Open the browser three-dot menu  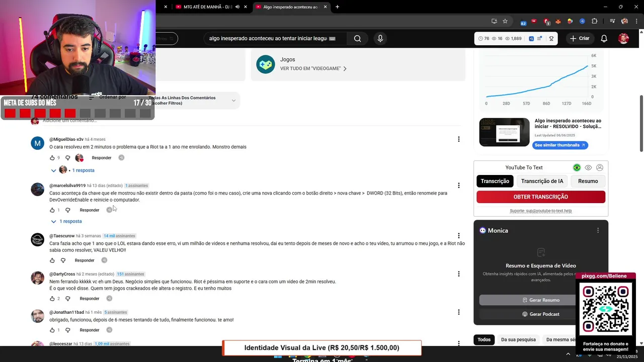coord(636,21)
